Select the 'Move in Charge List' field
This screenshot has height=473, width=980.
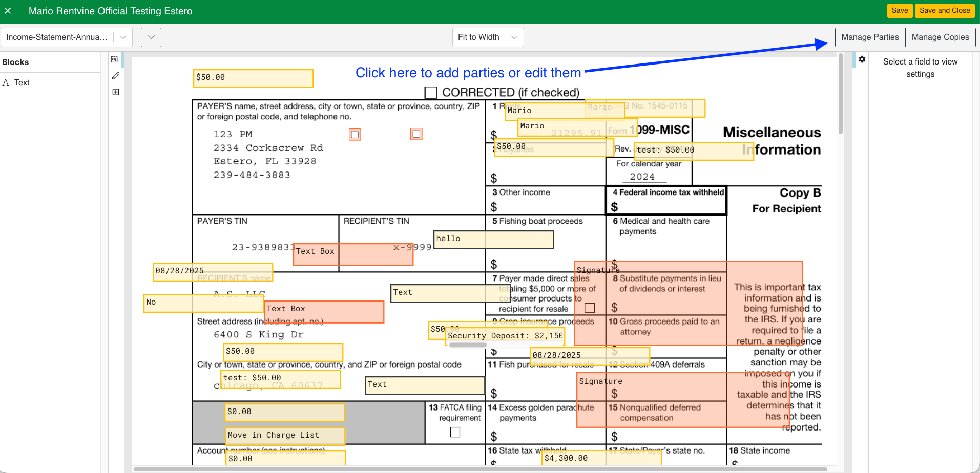pos(285,436)
